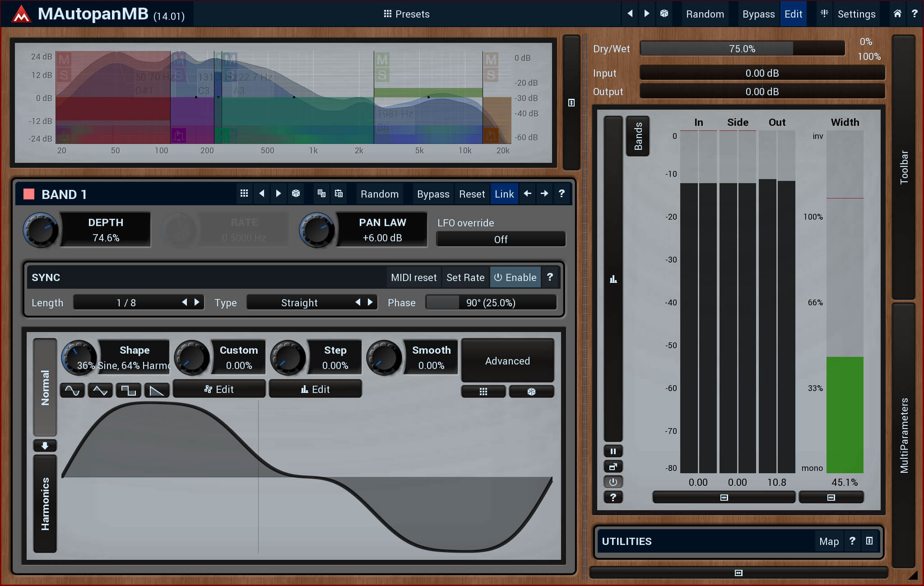
Task: Click the PAN LAW knob
Action: pyautogui.click(x=317, y=230)
